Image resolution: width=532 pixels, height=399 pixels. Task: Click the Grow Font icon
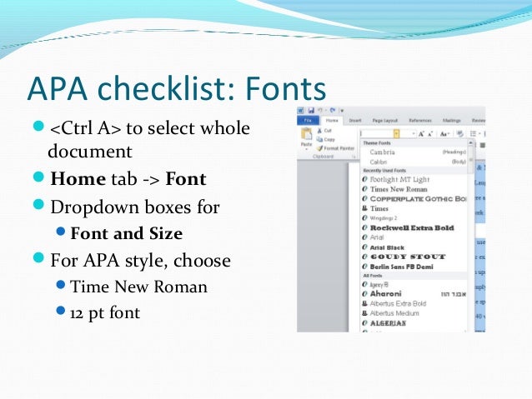point(421,134)
